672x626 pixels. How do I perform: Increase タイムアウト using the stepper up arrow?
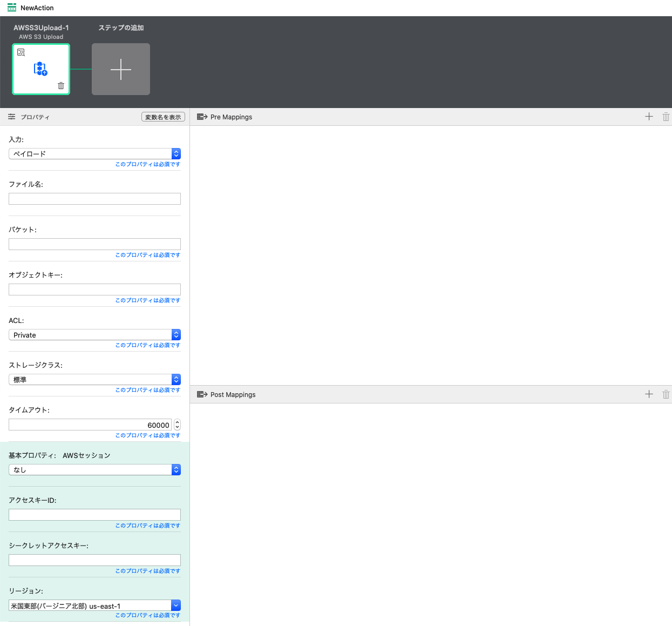[x=177, y=422]
